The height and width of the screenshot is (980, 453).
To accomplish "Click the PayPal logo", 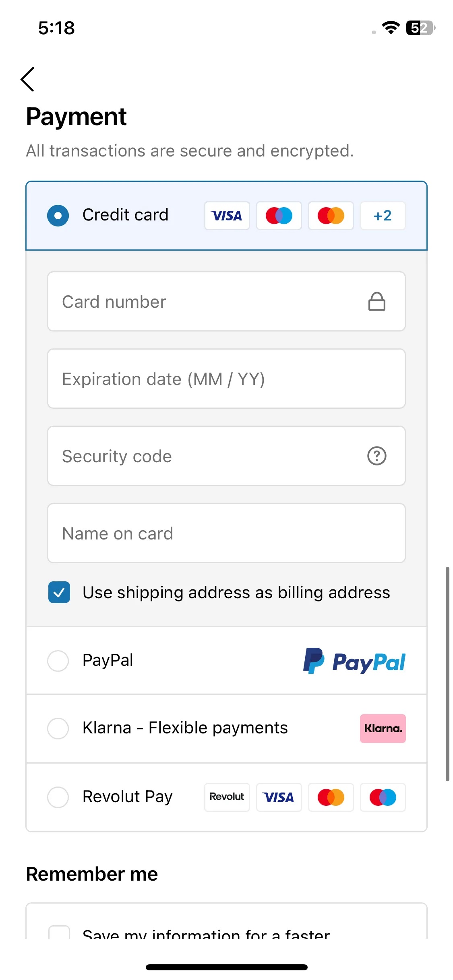I will [x=354, y=661].
